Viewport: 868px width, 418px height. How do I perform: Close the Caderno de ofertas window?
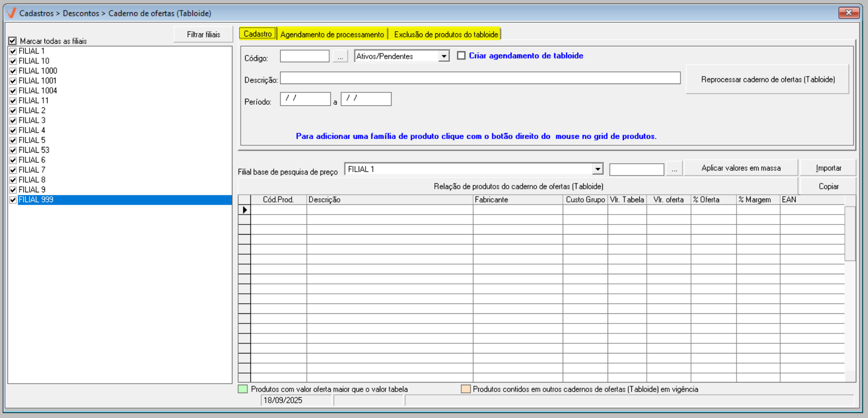[x=848, y=13]
